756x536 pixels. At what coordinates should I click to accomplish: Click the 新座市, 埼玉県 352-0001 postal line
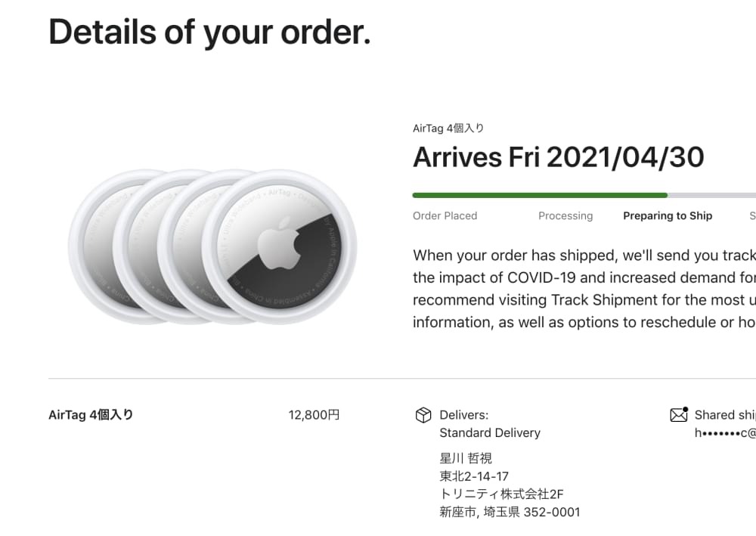[x=510, y=513]
